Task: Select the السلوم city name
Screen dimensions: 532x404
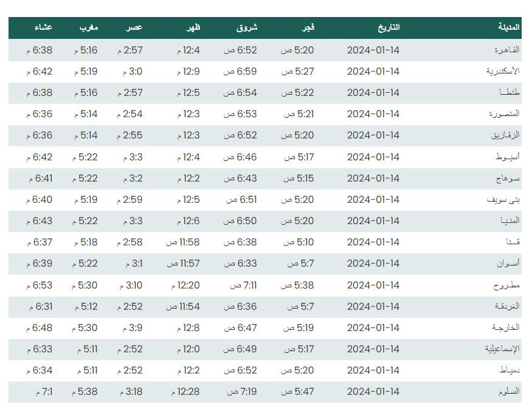Action: pos(509,391)
